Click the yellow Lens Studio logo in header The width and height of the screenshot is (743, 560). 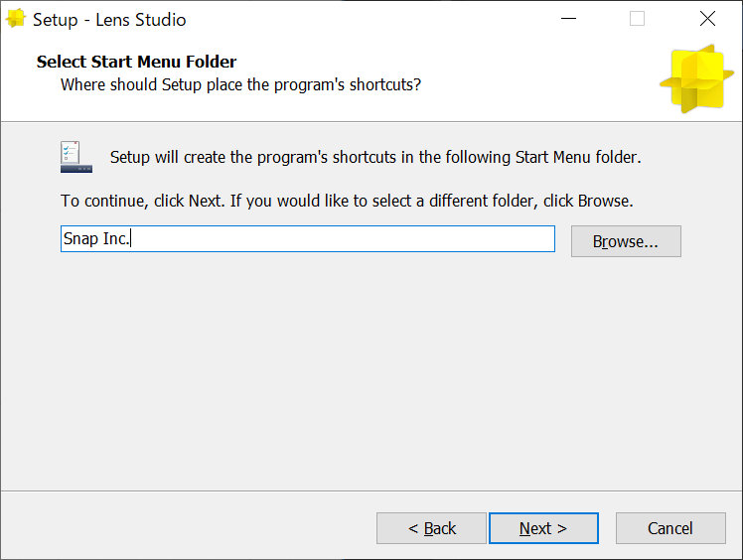coord(696,78)
